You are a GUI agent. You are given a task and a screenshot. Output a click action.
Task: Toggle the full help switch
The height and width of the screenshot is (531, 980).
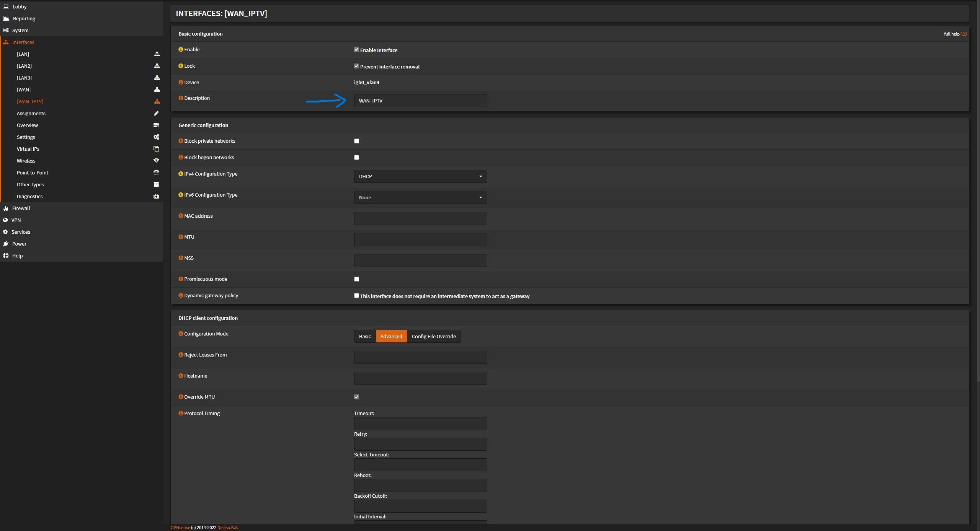click(964, 34)
